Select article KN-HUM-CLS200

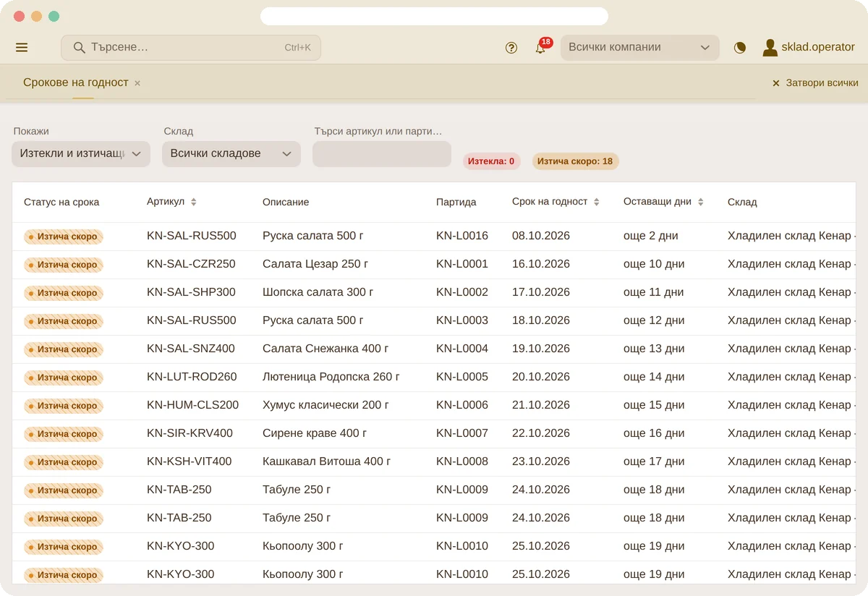pyautogui.click(x=192, y=405)
